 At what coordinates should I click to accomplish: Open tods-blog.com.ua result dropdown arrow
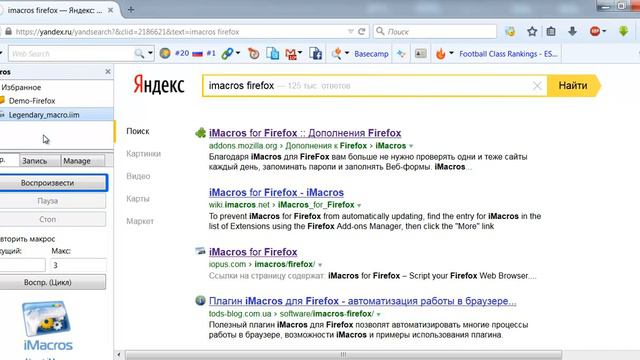pyautogui.click(x=378, y=314)
